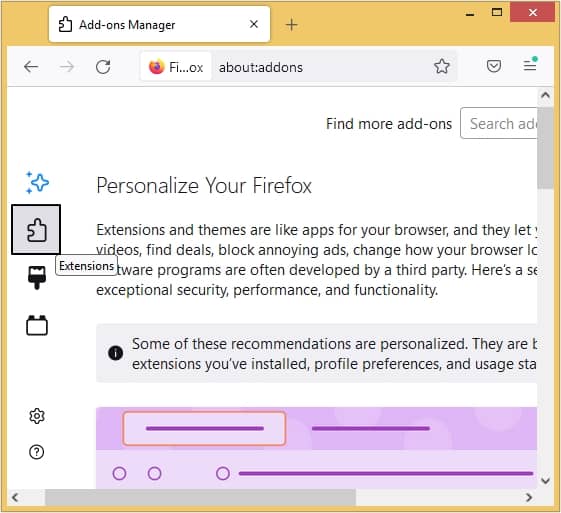Reload the current page

tap(103, 67)
